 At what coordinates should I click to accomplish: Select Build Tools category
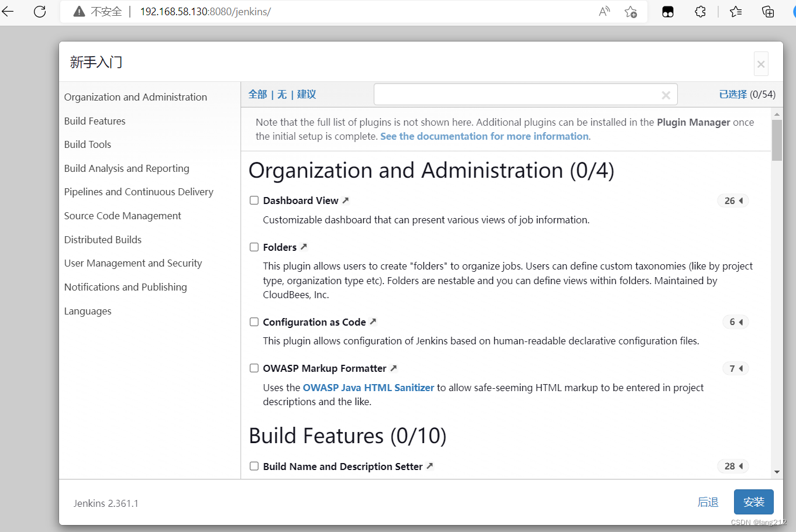[x=88, y=144]
